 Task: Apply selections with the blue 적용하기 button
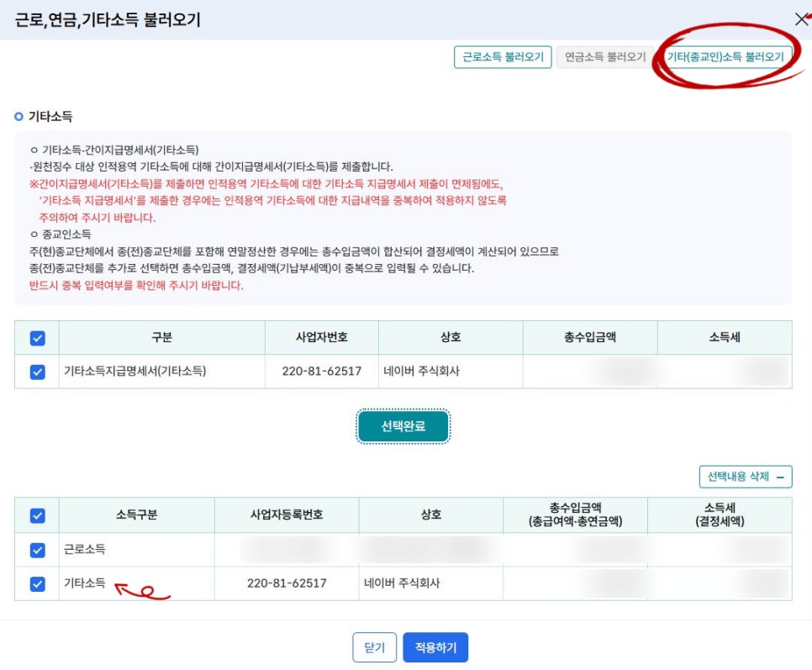(435, 647)
